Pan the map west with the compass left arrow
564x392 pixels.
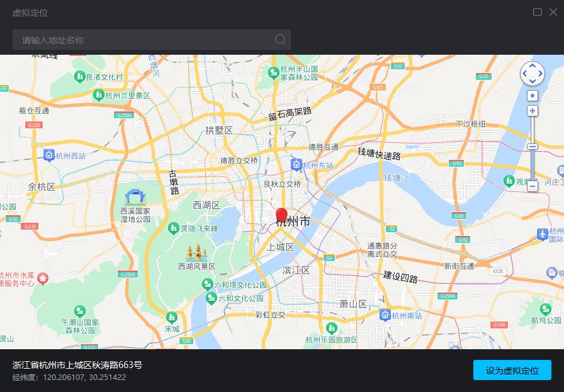click(525, 74)
